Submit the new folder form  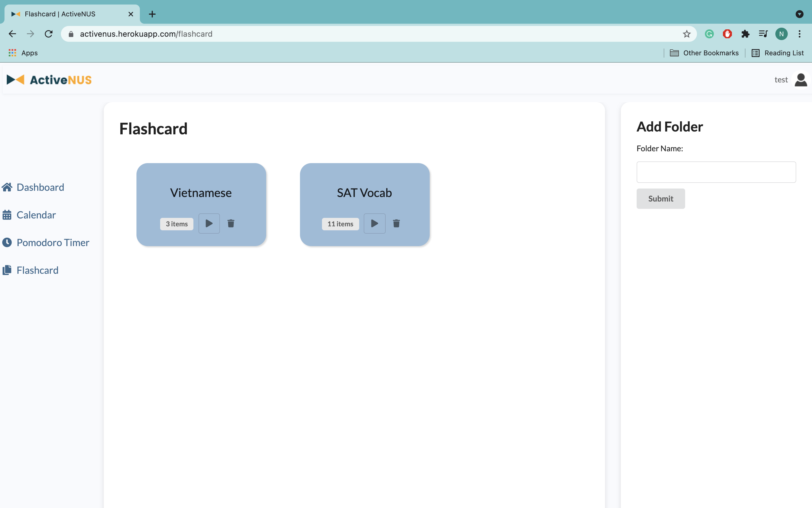661,199
